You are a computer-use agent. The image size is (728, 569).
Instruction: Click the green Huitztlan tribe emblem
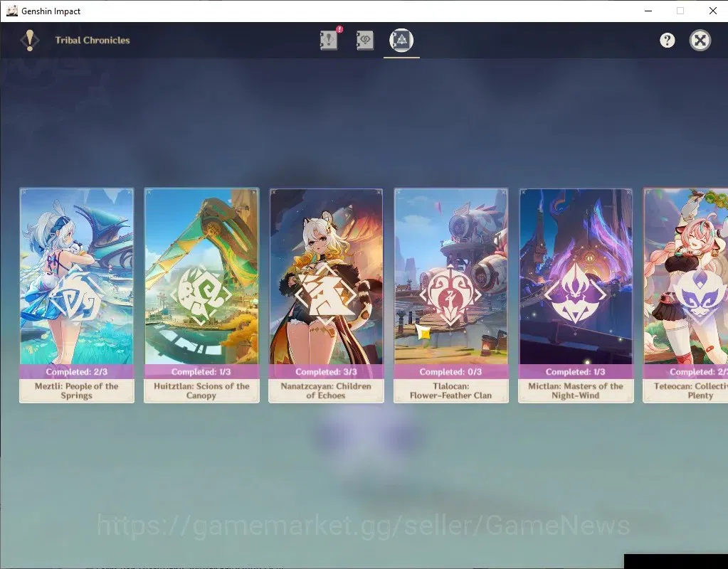(x=201, y=294)
